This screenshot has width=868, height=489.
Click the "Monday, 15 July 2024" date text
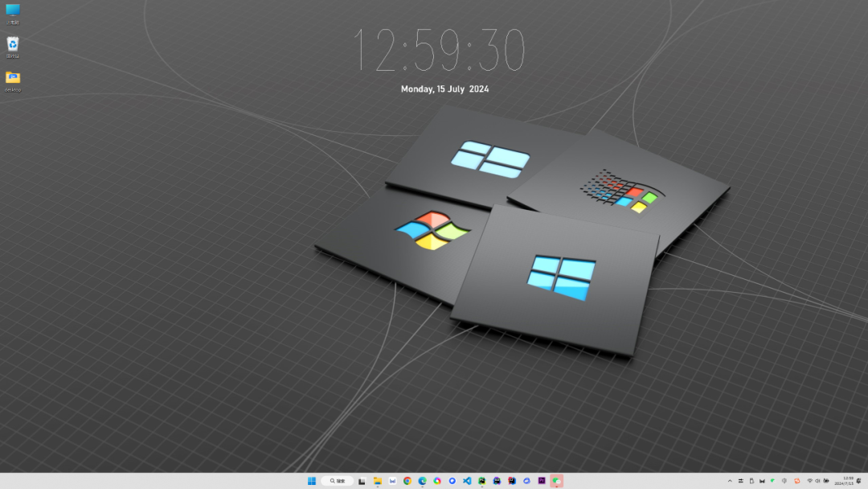(444, 88)
